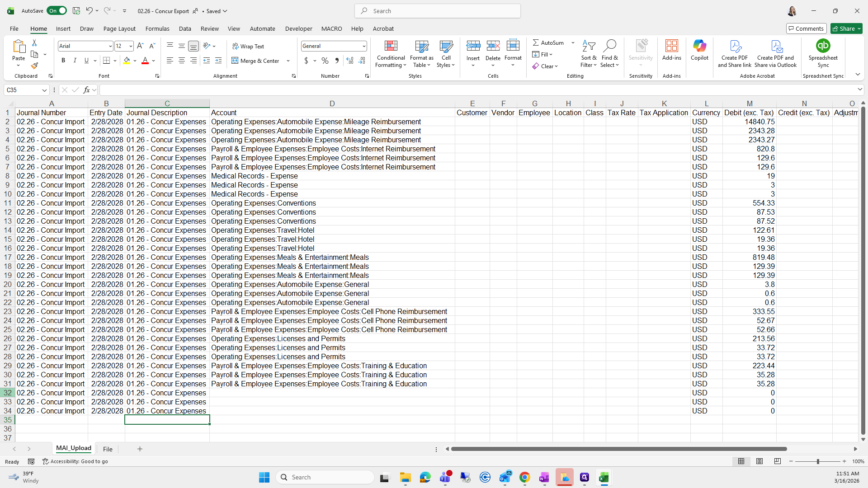This screenshot has width=868, height=488.
Task: Click Increase Indent icon
Action: coord(218,61)
